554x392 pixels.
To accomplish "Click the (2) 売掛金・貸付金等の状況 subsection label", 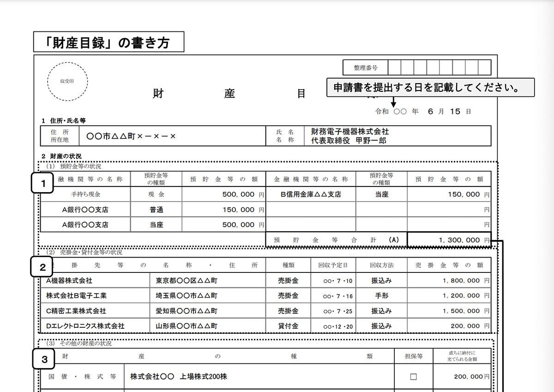I will [x=84, y=253].
